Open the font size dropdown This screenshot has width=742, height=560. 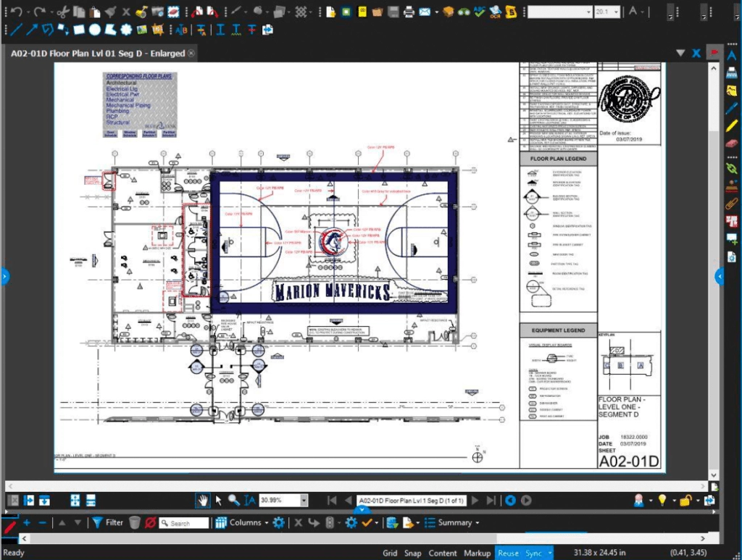click(x=616, y=12)
